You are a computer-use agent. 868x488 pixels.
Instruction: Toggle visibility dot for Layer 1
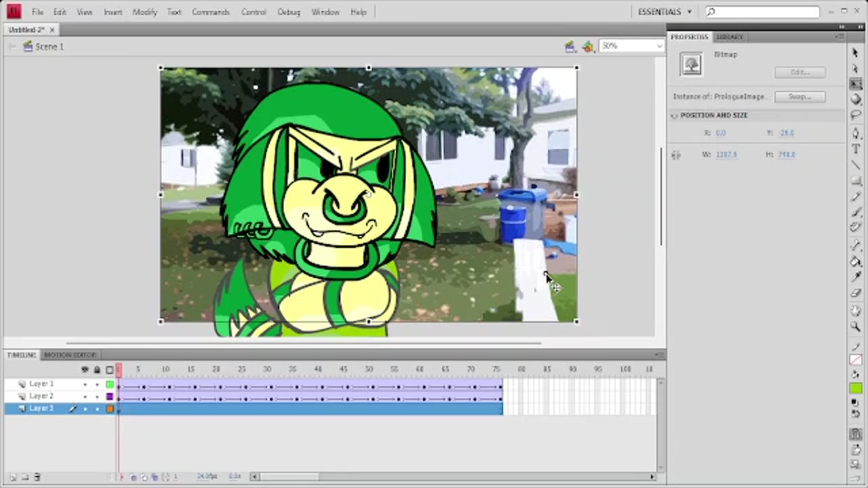(x=85, y=384)
